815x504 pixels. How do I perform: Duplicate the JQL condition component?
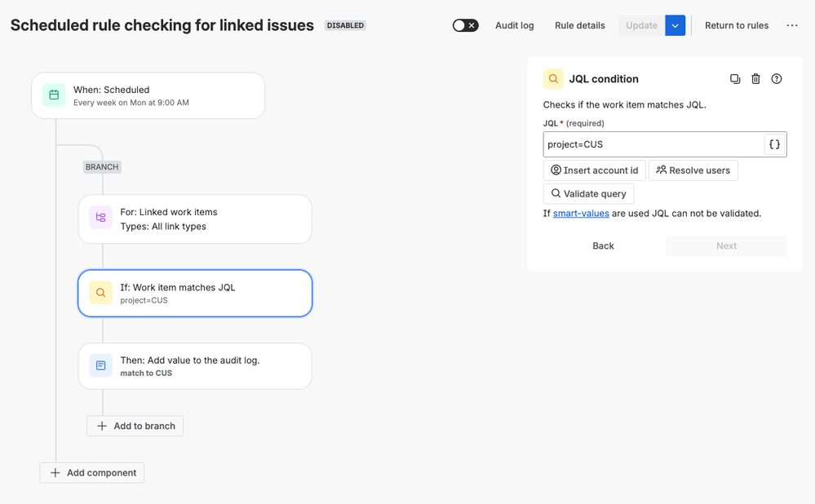[x=735, y=79]
